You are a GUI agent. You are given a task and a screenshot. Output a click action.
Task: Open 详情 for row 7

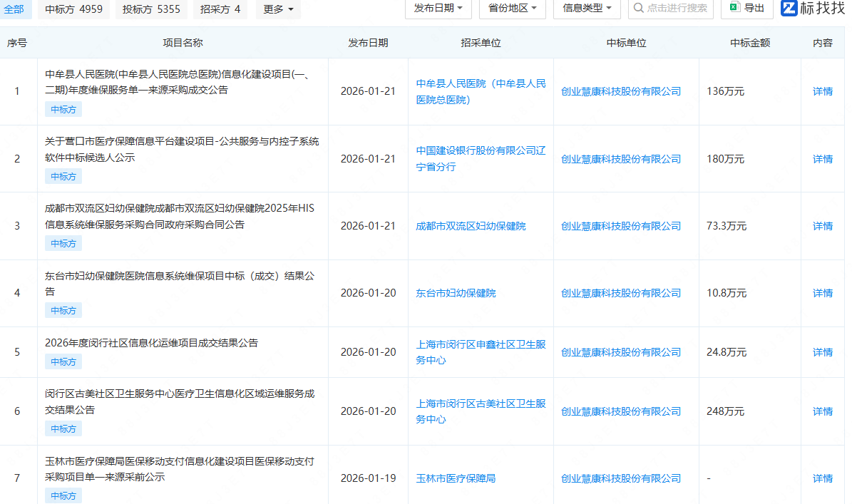click(822, 478)
